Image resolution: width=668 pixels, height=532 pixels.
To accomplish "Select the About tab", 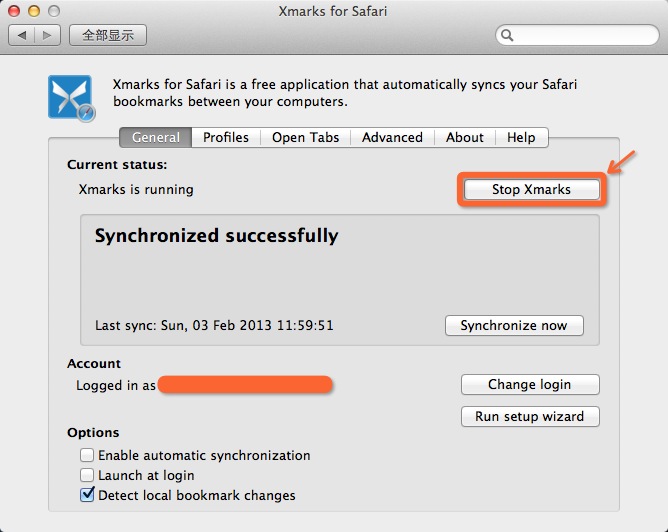I will pyautogui.click(x=465, y=137).
